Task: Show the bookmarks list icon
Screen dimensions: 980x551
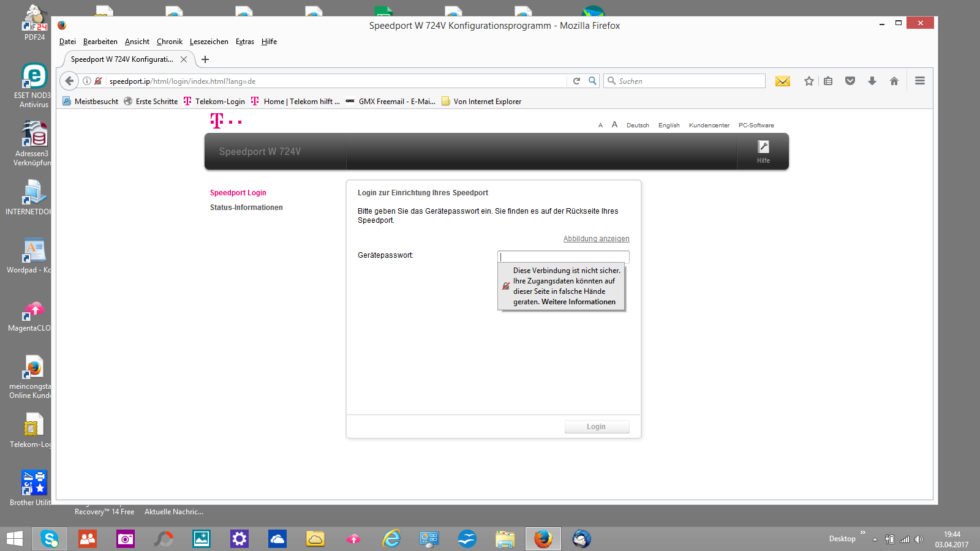Action: [x=828, y=81]
